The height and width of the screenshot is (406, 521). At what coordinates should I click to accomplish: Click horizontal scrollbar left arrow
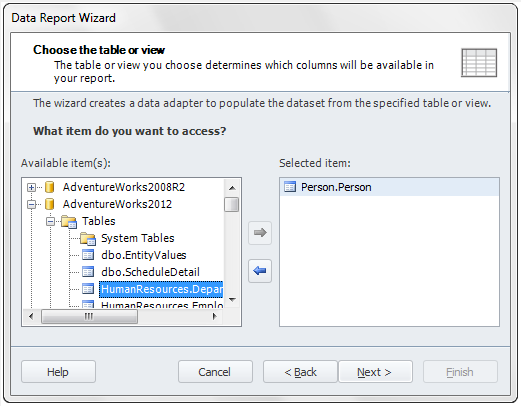click(31, 316)
